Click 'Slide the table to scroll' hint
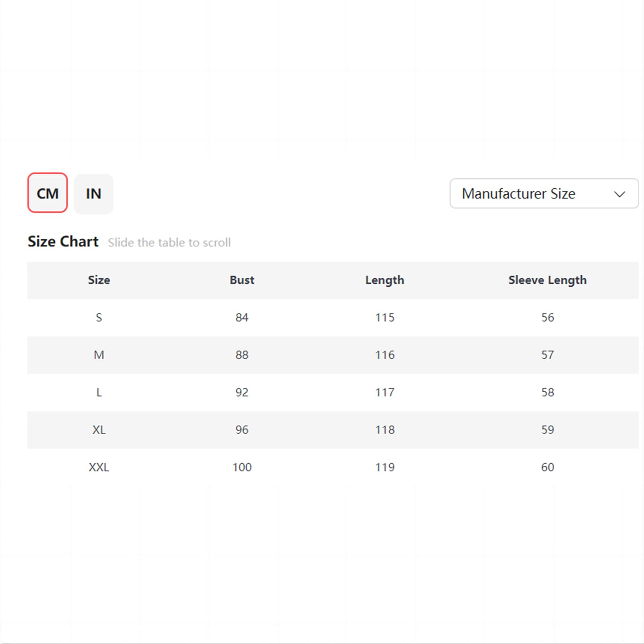This screenshot has height=644, width=644. point(169,242)
